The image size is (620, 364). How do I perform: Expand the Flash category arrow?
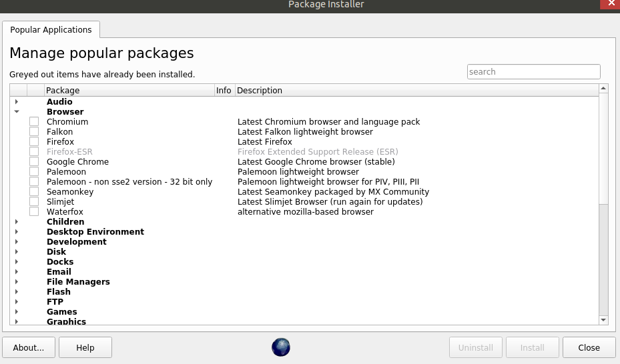[17, 291]
